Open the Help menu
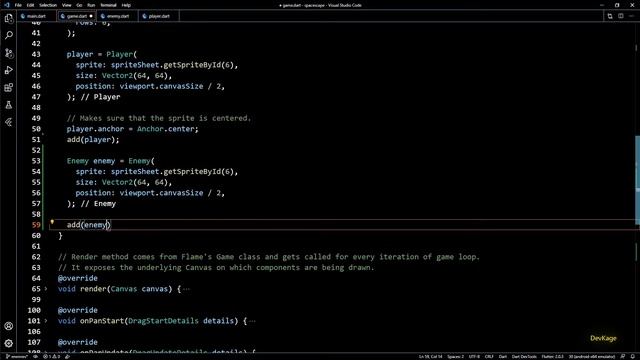This screenshot has width=640, height=360. [x=126, y=5]
